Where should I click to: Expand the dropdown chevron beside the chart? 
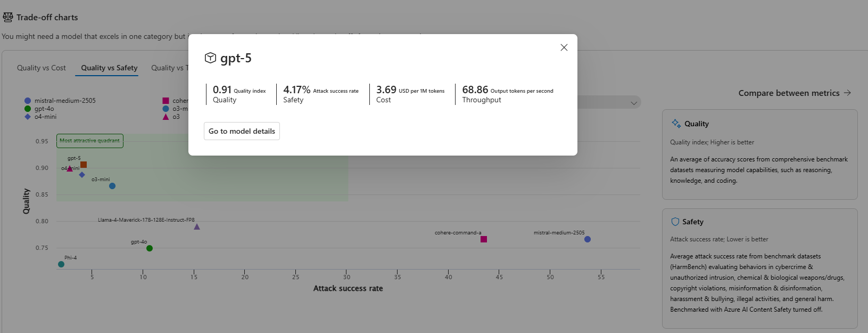click(x=634, y=103)
